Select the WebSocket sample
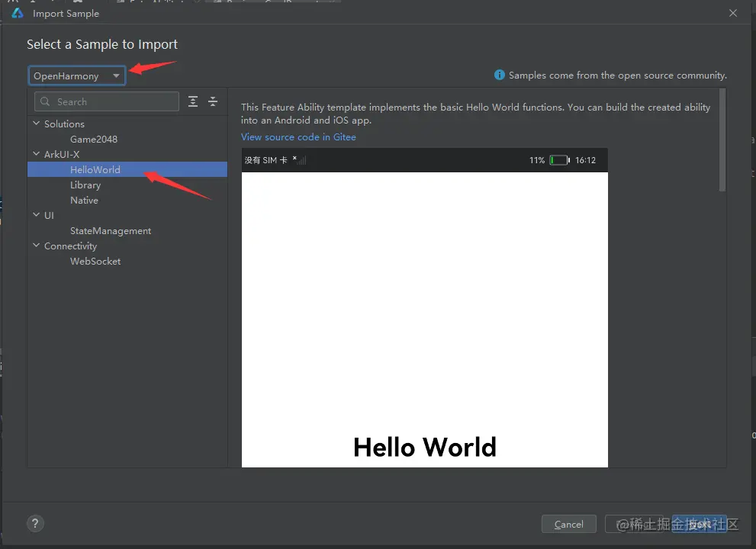The image size is (756, 549). click(x=95, y=262)
